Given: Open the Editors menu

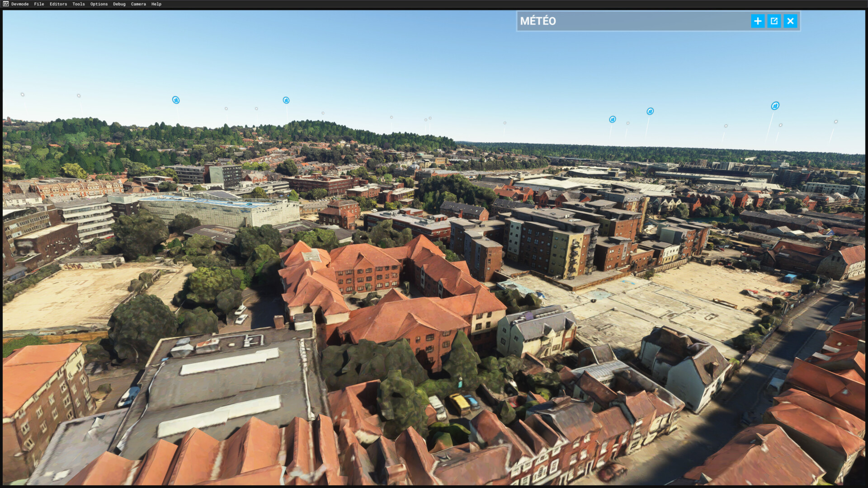Looking at the screenshot, I should point(58,4).
